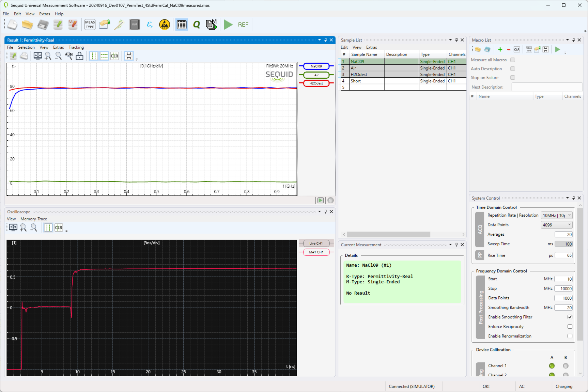588x392 pixels.
Task: Click the MEAS TYPE toolbar icon
Action: pyautogui.click(x=90, y=25)
